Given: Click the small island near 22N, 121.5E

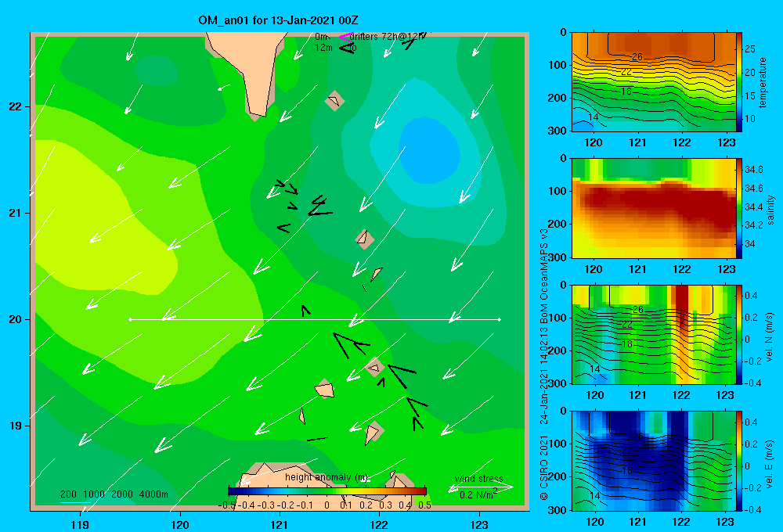Looking at the screenshot, I should (x=334, y=101).
